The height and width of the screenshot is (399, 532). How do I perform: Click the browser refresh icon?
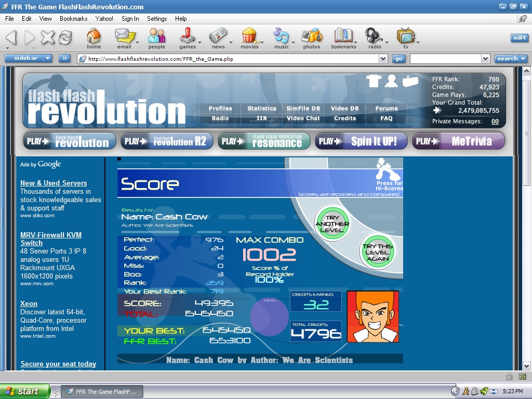pos(65,37)
